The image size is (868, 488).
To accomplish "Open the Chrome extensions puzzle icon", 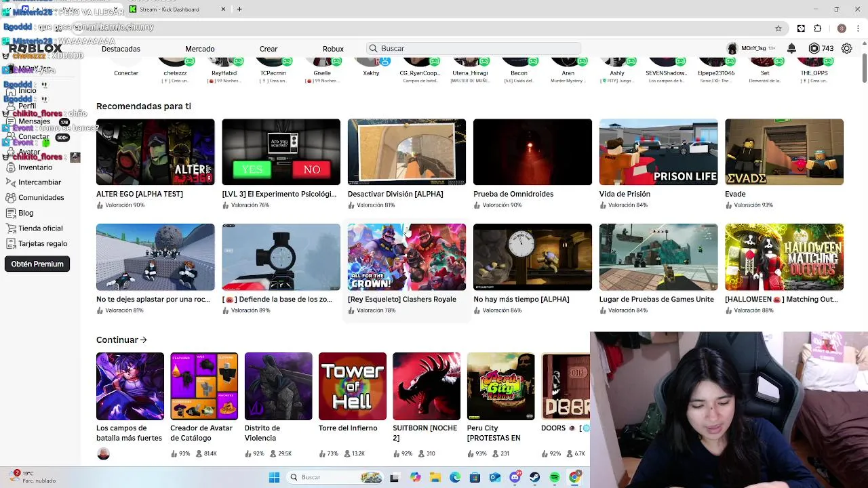I will (818, 28).
